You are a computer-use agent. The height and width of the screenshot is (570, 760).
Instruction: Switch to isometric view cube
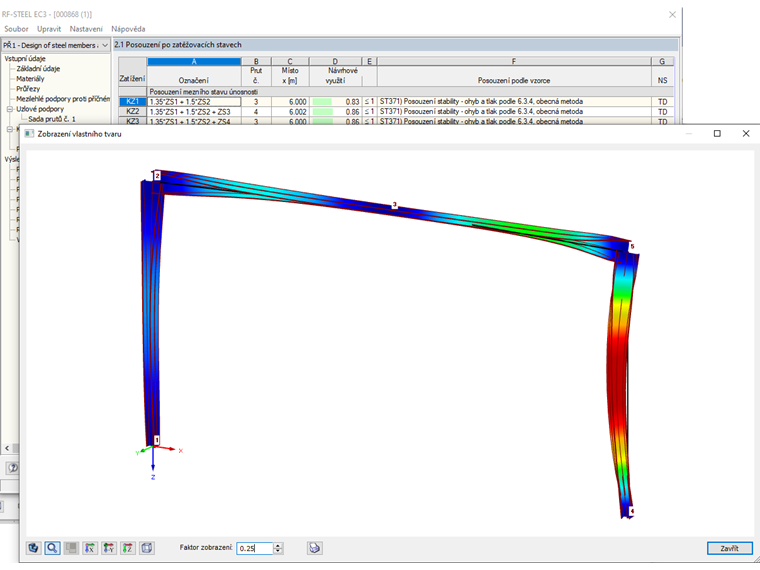click(147, 548)
